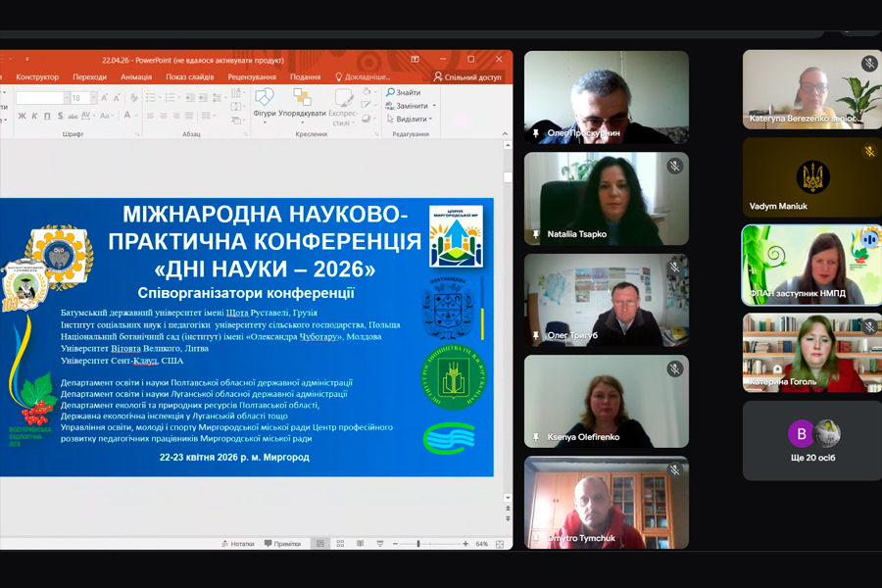This screenshot has height=588, width=882.
Task: Open the text direction dropdown
Action: tap(238, 92)
